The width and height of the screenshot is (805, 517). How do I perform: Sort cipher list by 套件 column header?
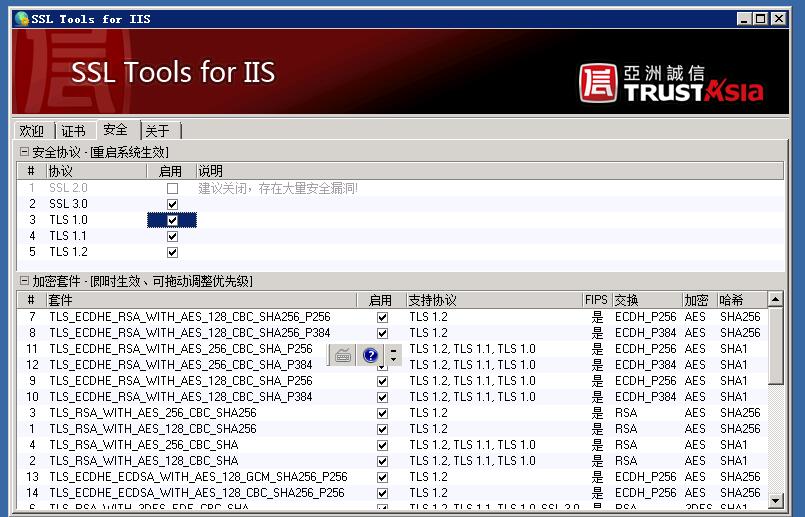tap(200, 300)
